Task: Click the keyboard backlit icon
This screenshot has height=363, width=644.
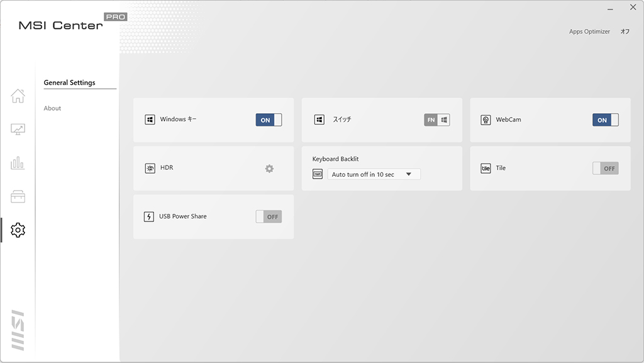Action: point(318,174)
